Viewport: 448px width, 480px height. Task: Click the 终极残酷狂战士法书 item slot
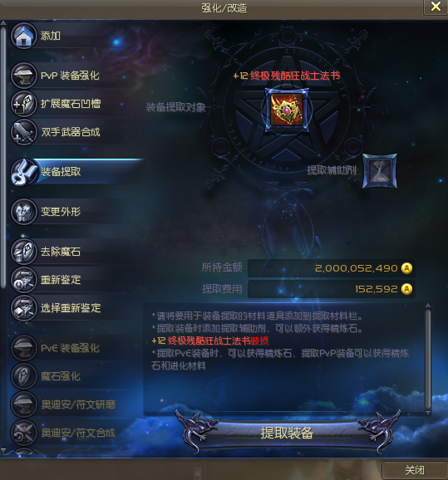point(287,110)
